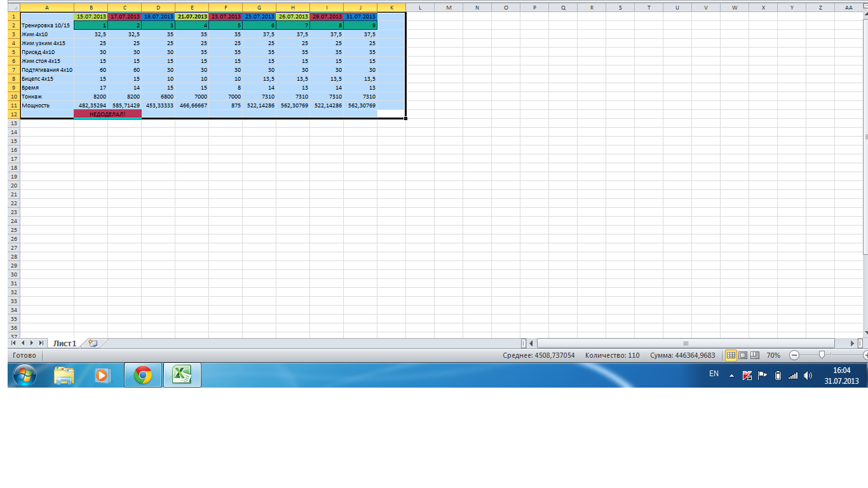Jump to the first sheet tab

(x=13, y=343)
